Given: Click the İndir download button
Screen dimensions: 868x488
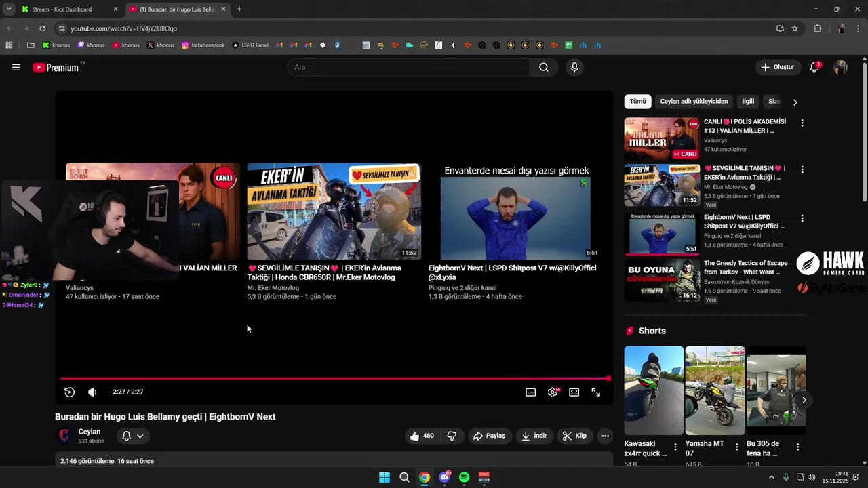Looking at the screenshot, I should pyautogui.click(x=534, y=436).
